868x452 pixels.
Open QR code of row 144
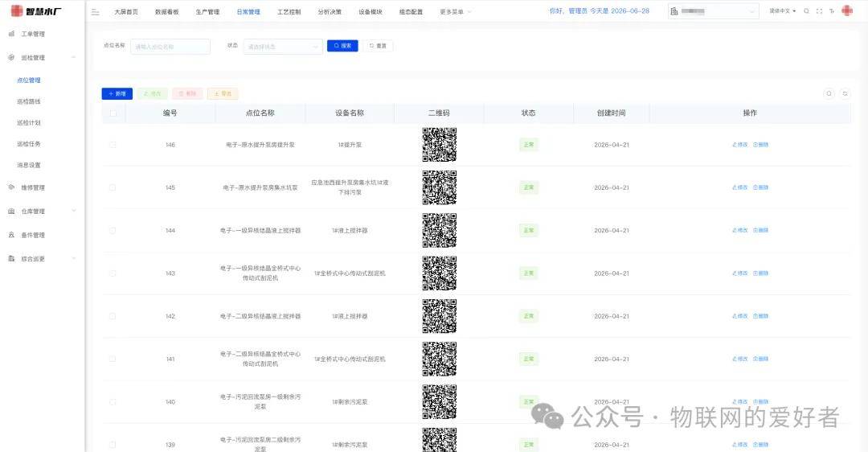[x=440, y=231]
